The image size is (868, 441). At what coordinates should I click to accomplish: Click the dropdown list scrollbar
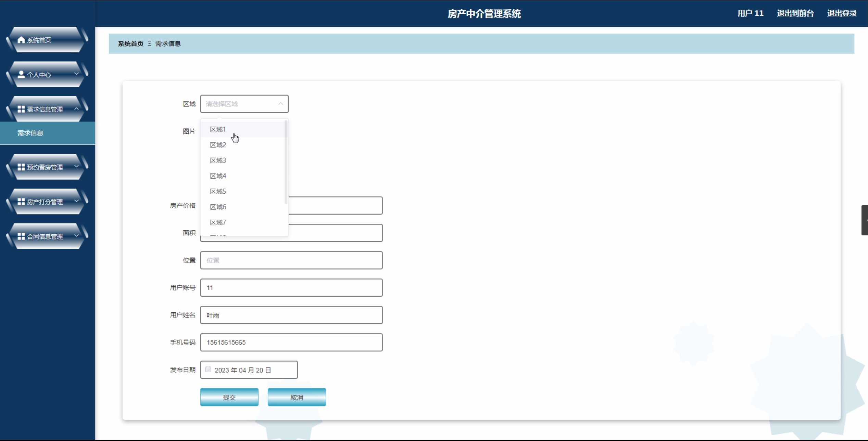click(x=286, y=163)
